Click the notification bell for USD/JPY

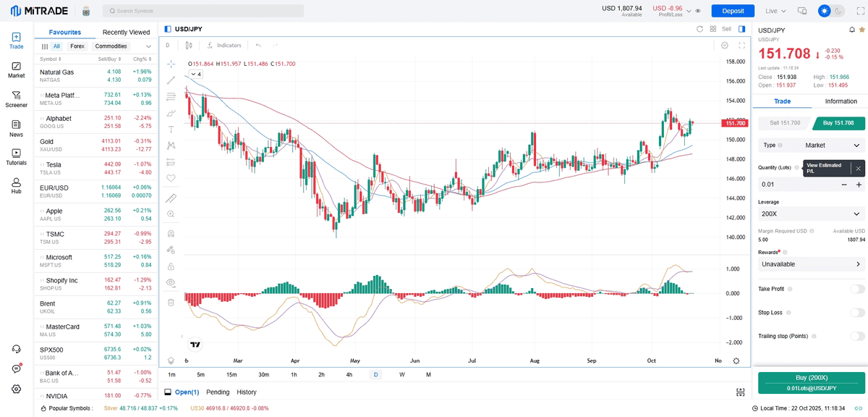click(851, 30)
